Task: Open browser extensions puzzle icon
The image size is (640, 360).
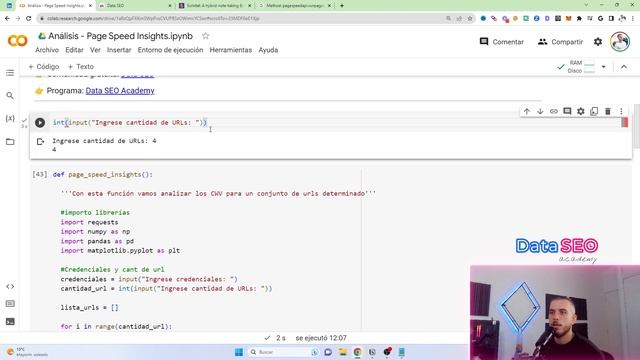Action: click(x=579, y=18)
